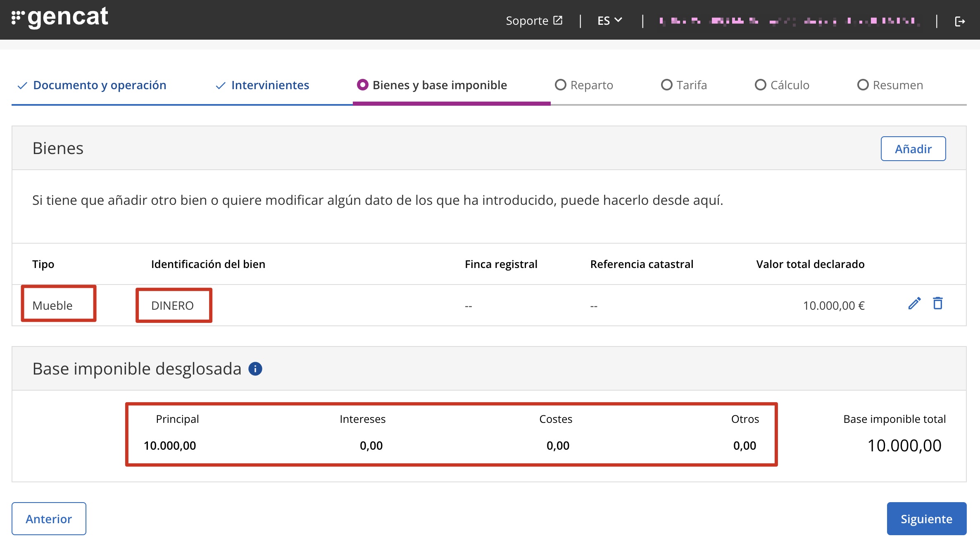Viewport: 980px width, 555px height.
Task: Click the external link icon beside Soporte
Action: 558,20
